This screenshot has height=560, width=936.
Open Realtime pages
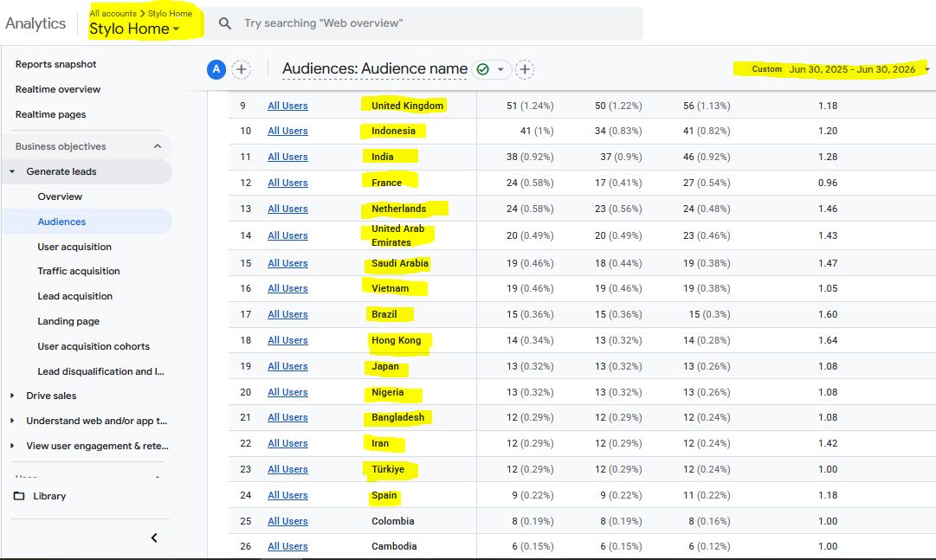point(51,114)
